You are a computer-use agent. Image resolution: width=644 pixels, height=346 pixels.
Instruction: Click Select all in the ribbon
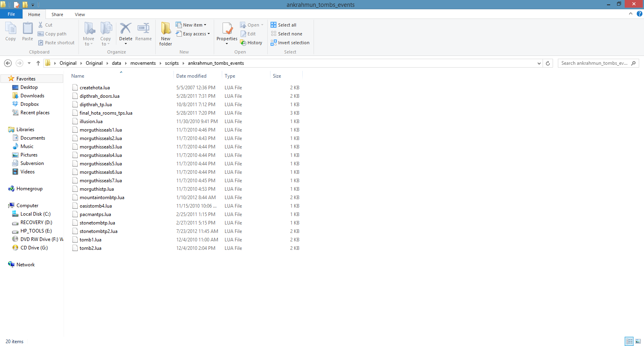tap(283, 25)
